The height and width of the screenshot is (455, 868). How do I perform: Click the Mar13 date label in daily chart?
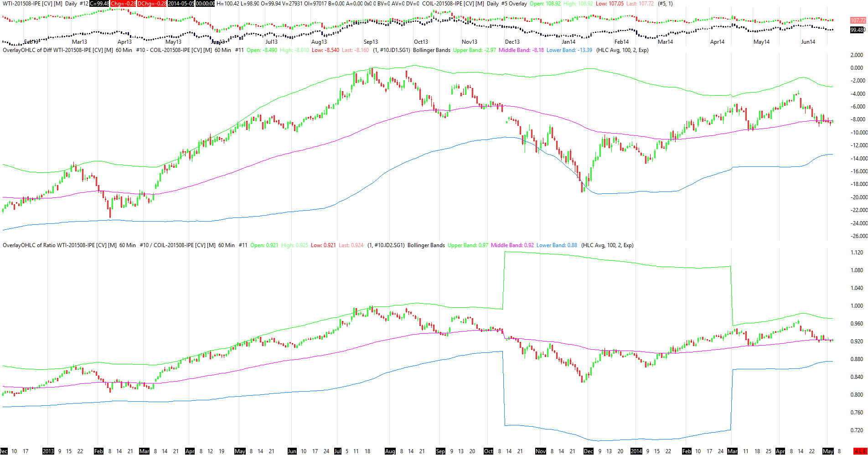pyautogui.click(x=79, y=42)
